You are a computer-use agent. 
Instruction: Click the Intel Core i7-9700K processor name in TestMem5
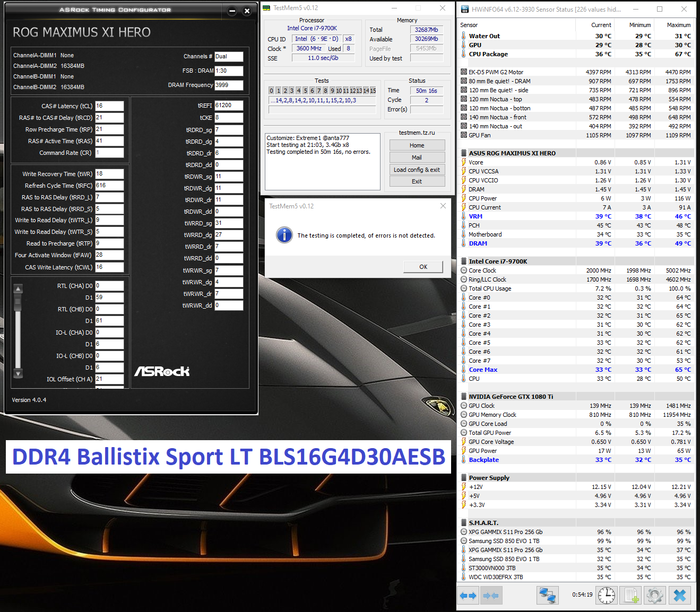(x=312, y=28)
